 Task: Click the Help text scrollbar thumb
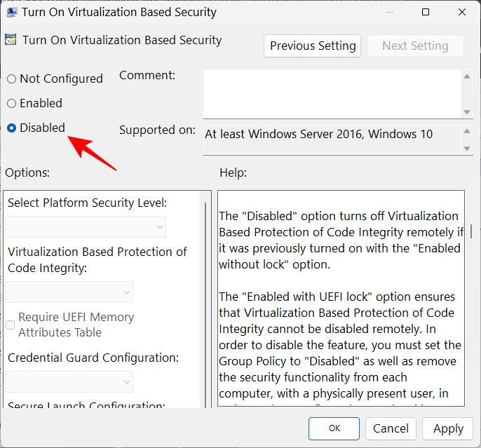tap(470, 231)
